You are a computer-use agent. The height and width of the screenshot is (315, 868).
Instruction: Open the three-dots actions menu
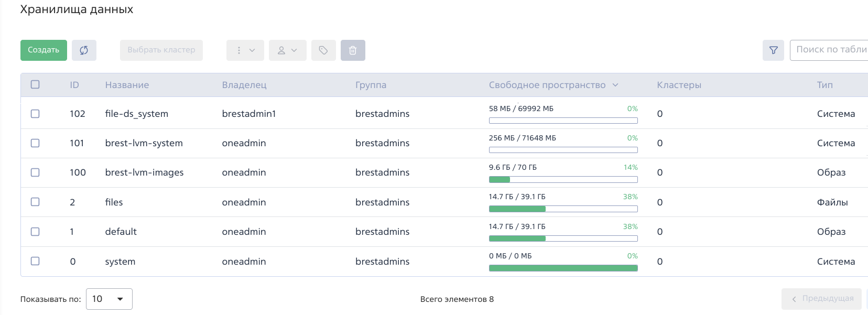click(245, 50)
